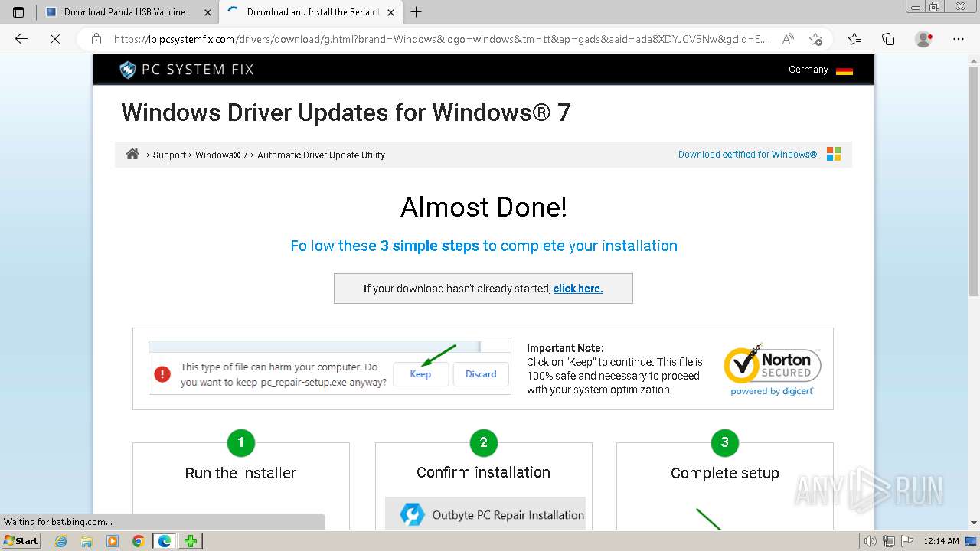Go to home via breadcrumb house icon
Viewport: 980px width, 551px height.
tap(132, 154)
